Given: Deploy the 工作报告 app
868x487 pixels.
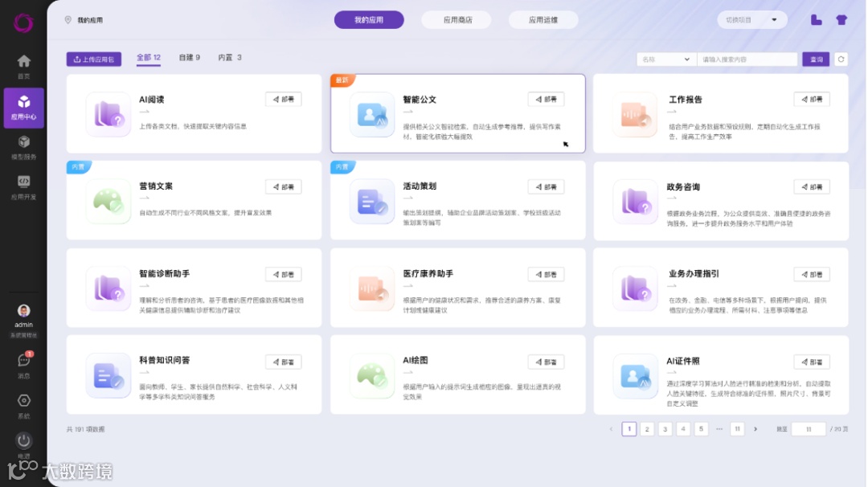Looking at the screenshot, I should [x=812, y=99].
